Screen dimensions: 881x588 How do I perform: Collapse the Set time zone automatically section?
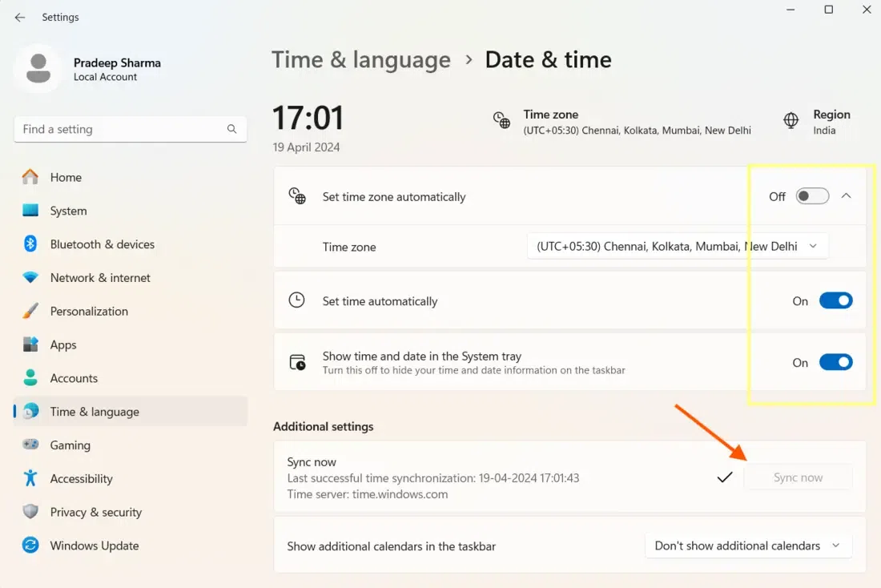click(x=847, y=196)
